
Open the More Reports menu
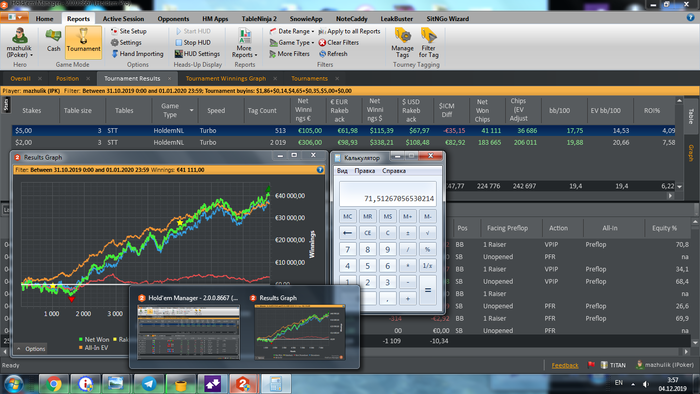pyautogui.click(x=244, y=43)
